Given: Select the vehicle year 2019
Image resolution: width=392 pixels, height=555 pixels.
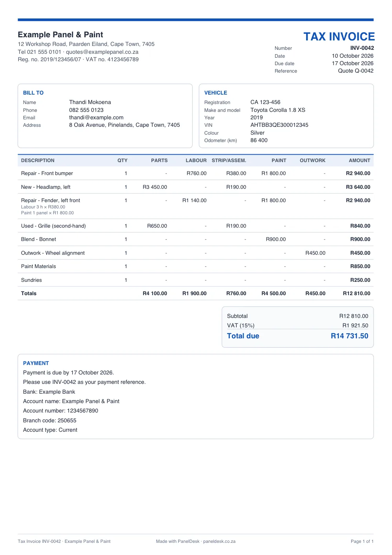Looking at the screenshot, I should [x=257, y=117].
